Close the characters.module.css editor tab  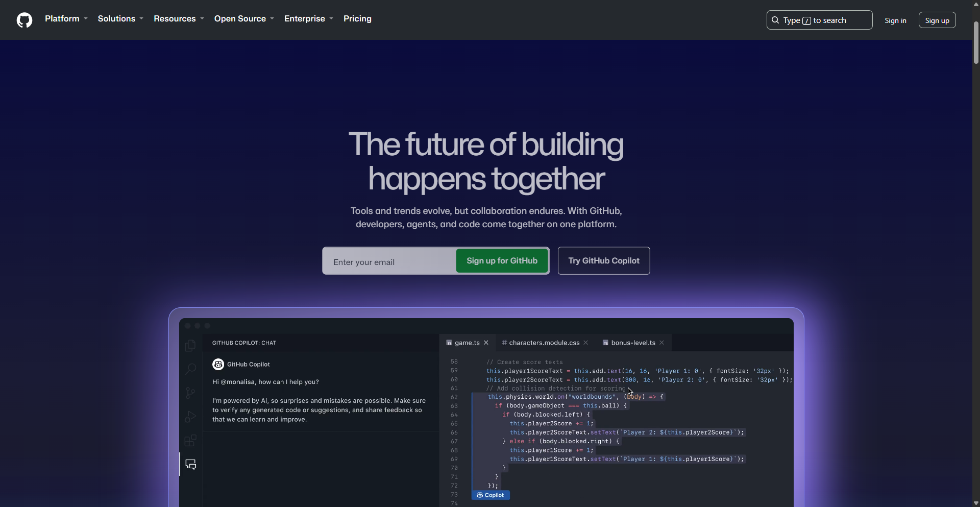point(586,343)
